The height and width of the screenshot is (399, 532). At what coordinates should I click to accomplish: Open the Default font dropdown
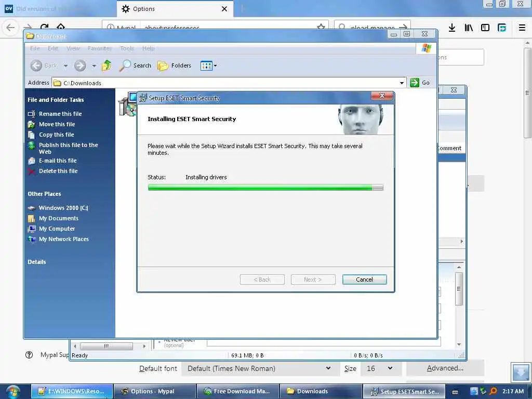click(x=260, y=368)
